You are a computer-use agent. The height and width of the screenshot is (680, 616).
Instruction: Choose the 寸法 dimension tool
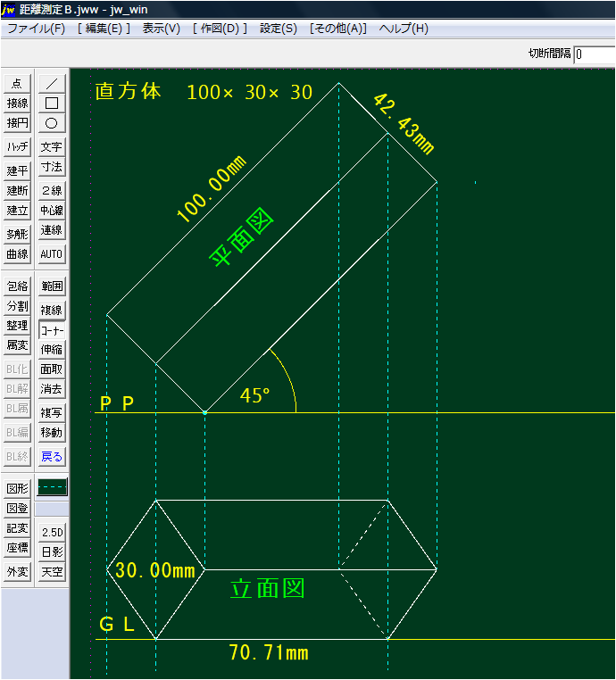[x=52, y=167]
